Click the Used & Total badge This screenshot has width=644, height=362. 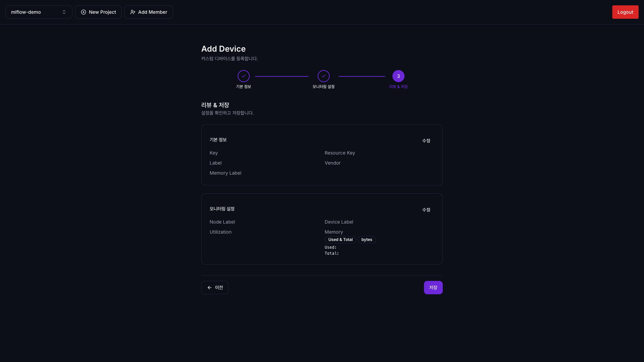point(340,240)
